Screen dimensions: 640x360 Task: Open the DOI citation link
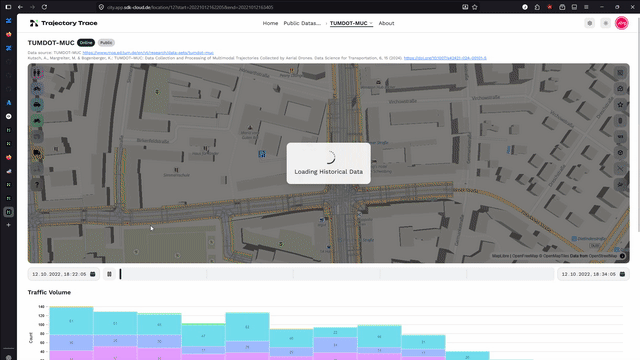(x=445, y=58)
